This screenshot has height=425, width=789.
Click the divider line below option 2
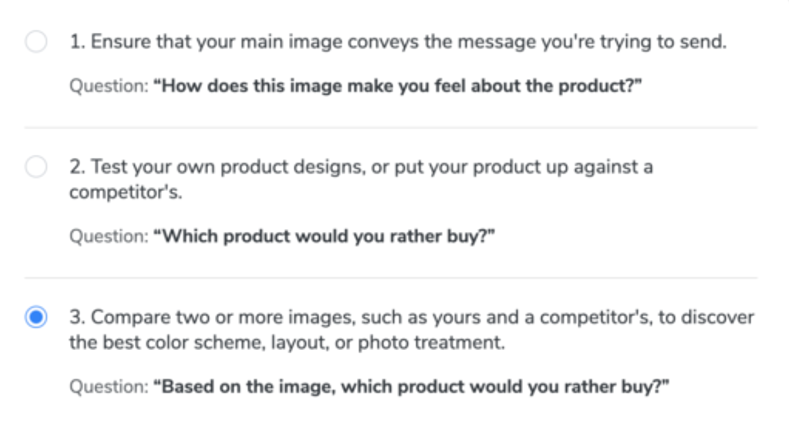click(390, 278)
